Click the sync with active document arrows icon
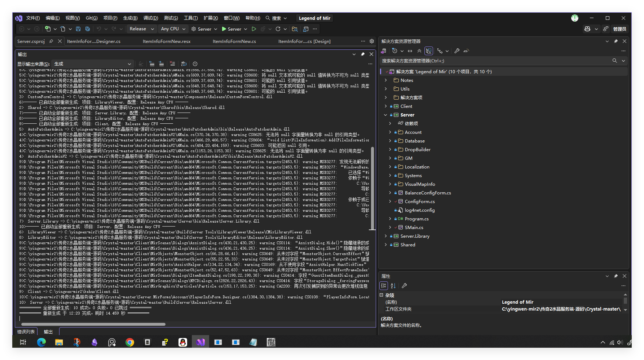This screenshot has width=644, height=360. click(410, 51)
